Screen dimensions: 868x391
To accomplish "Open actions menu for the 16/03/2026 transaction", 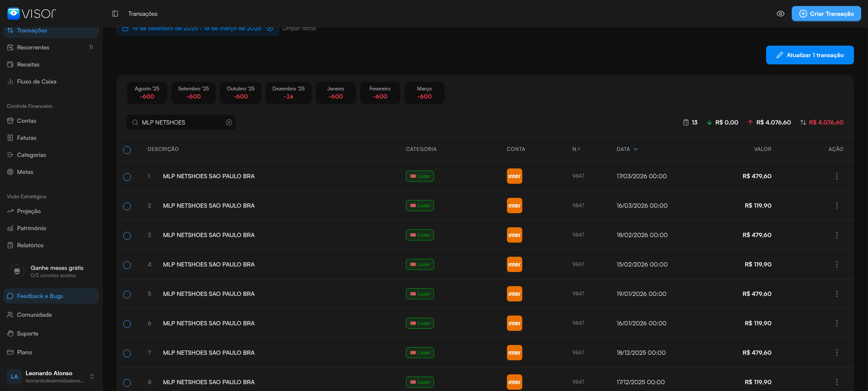I will 836,206.
